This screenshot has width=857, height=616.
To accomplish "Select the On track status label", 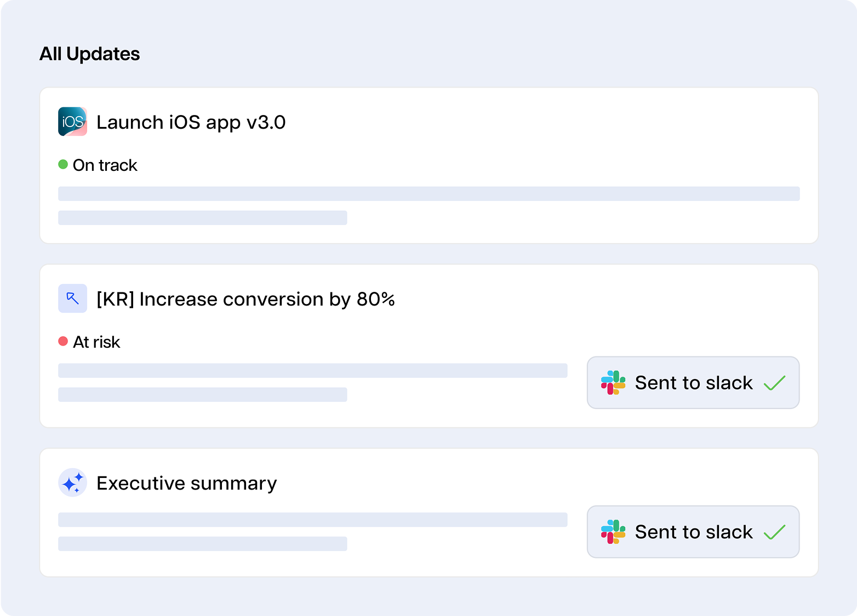I will (x=105, y=165).
